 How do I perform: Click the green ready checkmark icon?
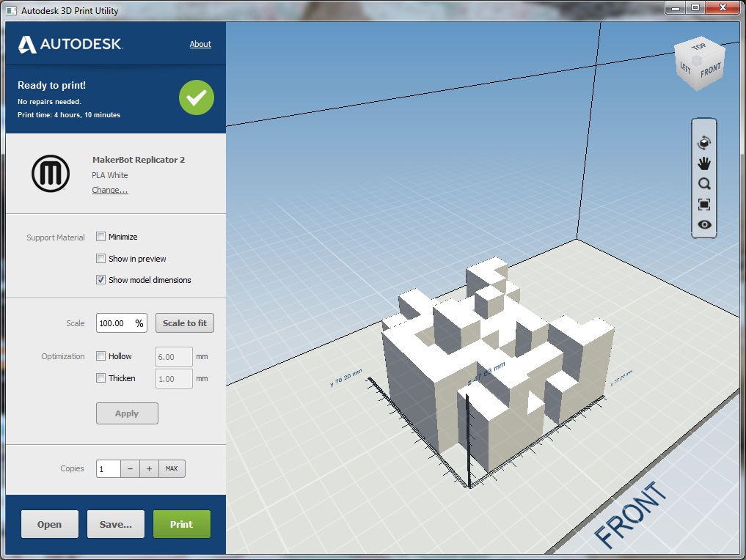197,97
